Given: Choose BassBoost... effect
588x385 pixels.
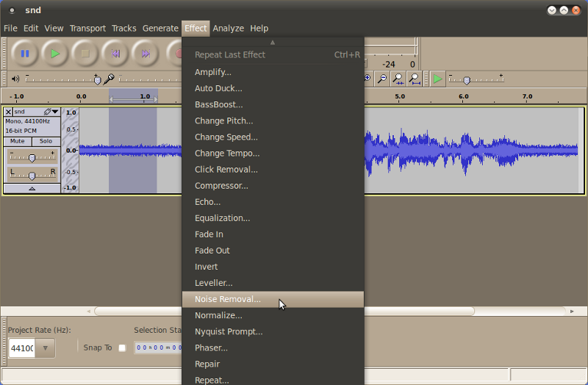Looking at the screenshot, I should click(x=273, y=104).
